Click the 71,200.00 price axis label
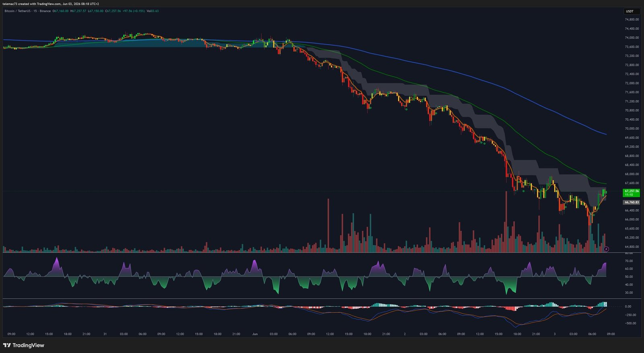Screen dimensions: 644x353 632,101
